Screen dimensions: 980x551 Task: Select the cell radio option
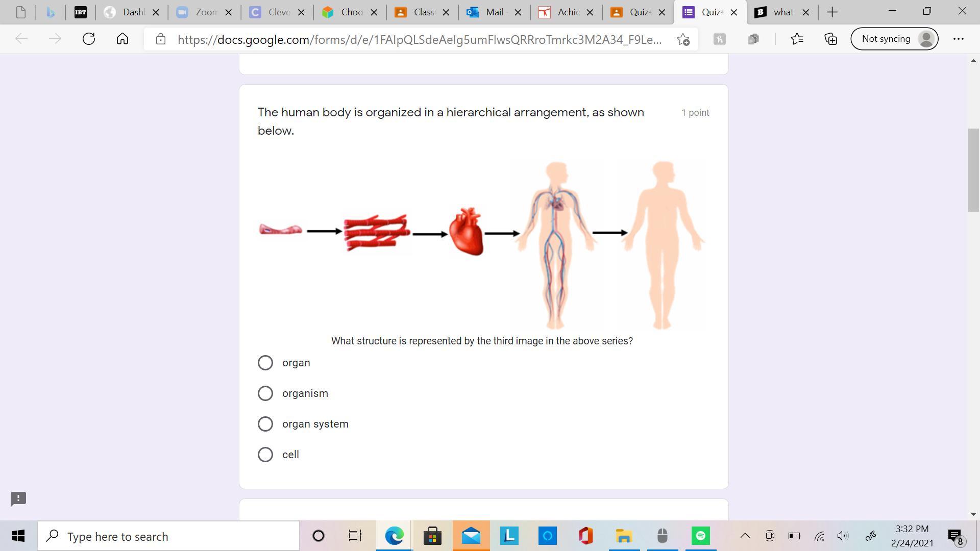coord(265,455)
